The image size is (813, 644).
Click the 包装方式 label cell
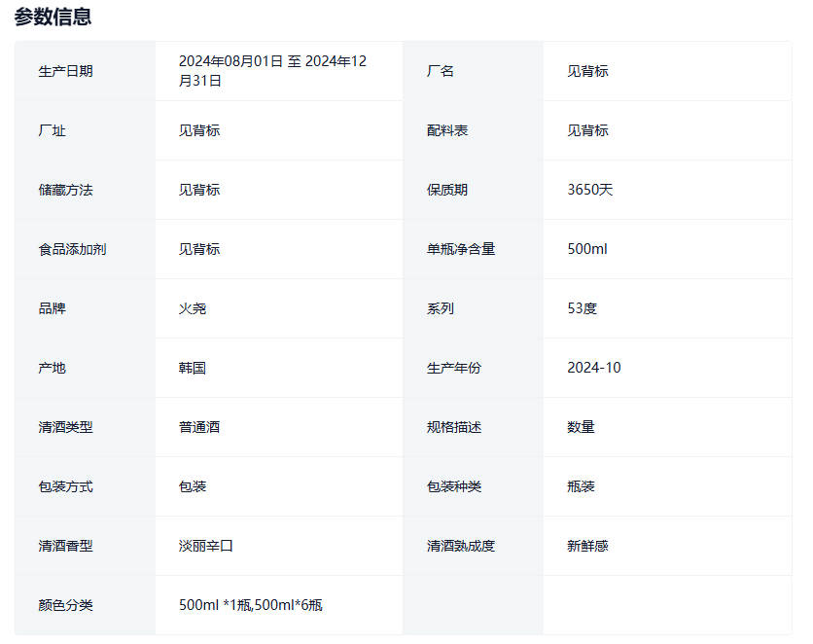coord(66,486)
